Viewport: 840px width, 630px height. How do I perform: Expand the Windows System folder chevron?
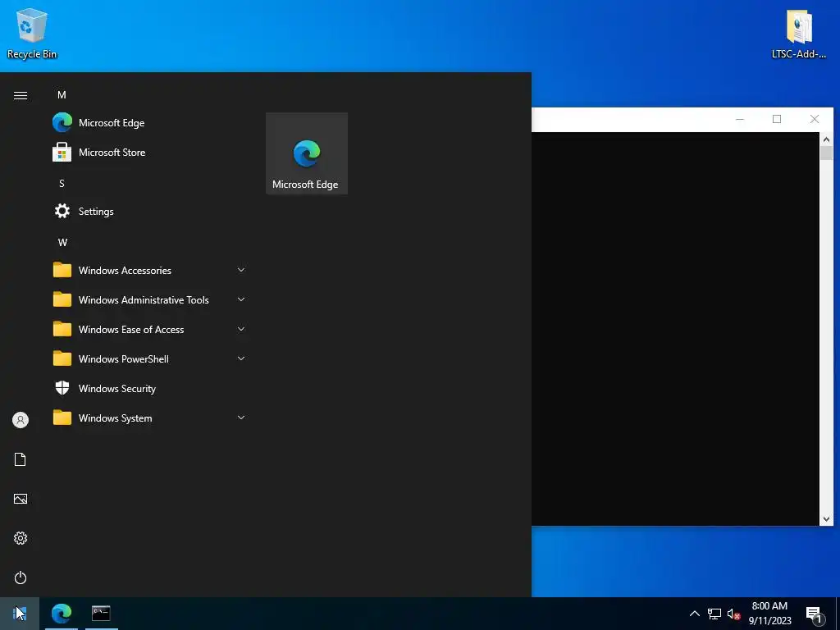click(241, 418)
